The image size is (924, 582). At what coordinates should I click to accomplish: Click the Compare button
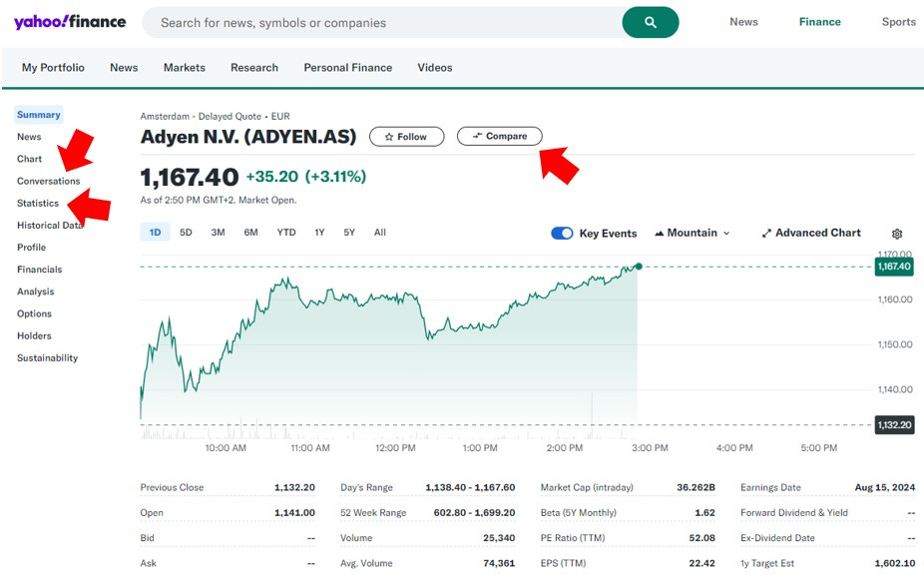pos(500,136)
